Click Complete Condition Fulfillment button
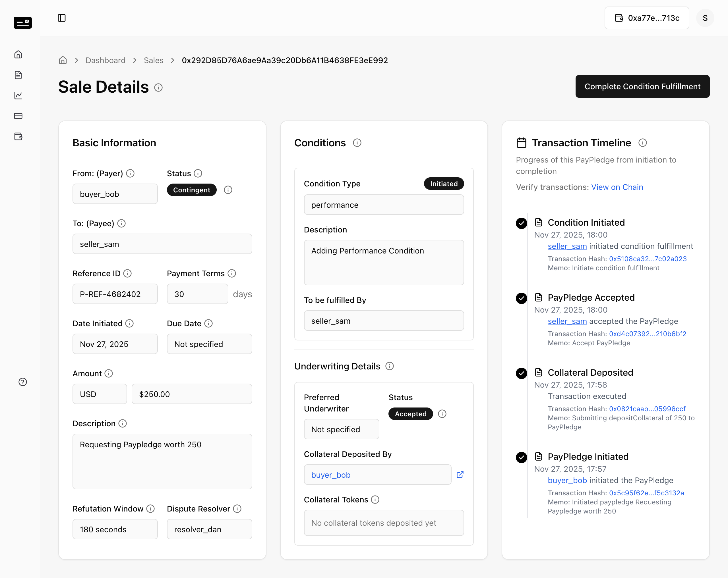This screenshot has width=728, height=578. point(642,86)
